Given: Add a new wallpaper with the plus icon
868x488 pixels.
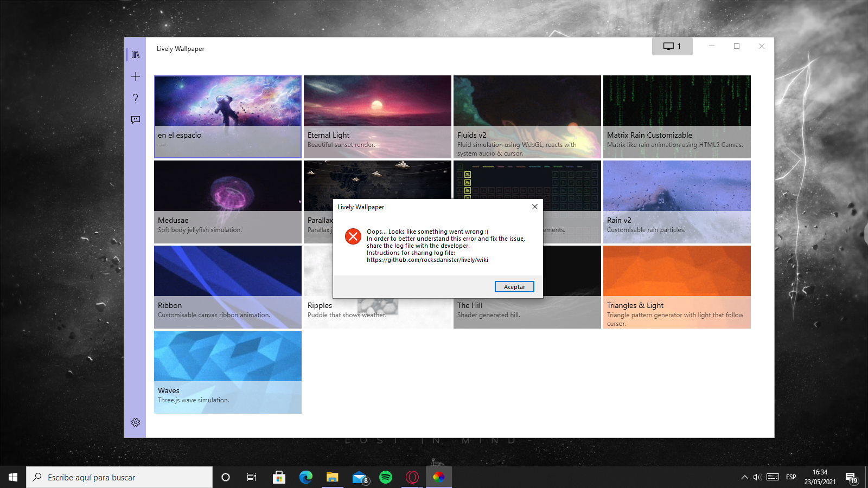Looking at the screenshot, I should [x=135, y=76].
